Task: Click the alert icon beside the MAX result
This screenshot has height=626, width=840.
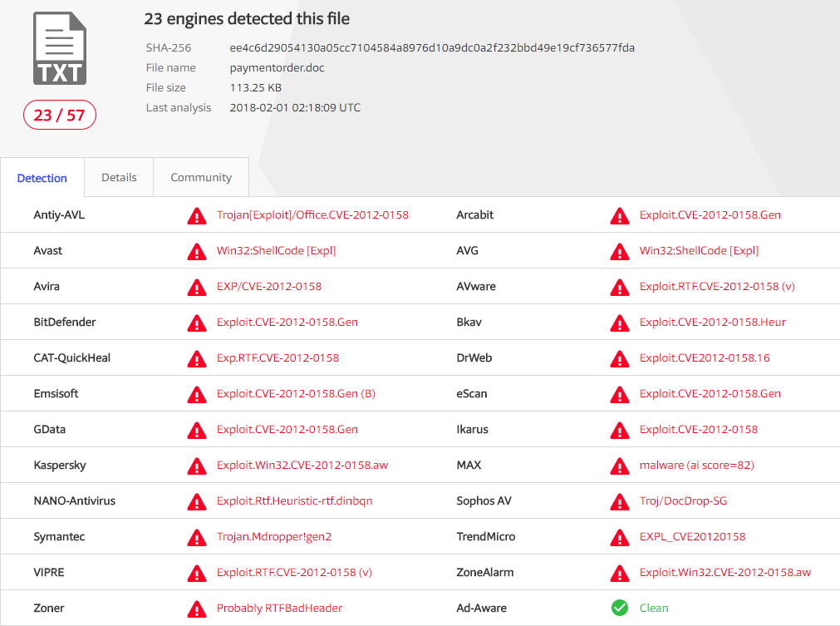Action: (620, 466)
